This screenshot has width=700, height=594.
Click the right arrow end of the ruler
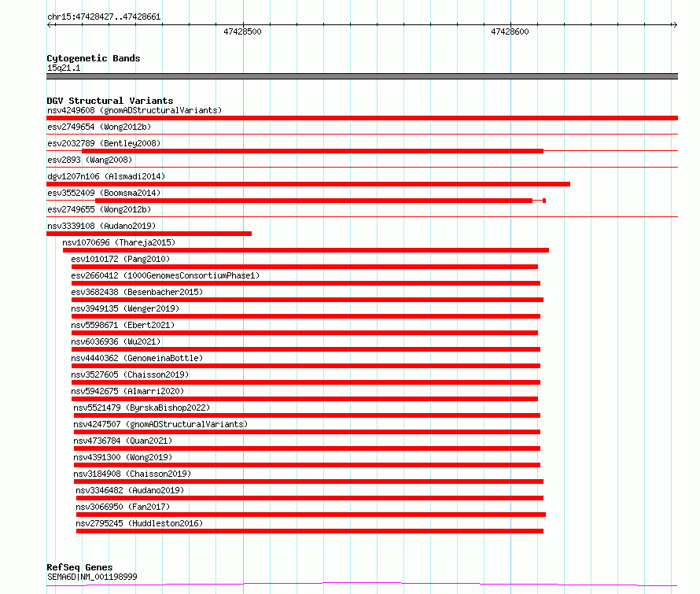tap(675, 25)
